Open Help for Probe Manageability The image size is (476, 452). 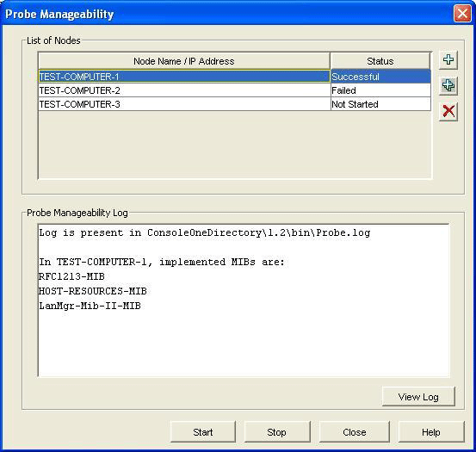click(x=431, y=432)
